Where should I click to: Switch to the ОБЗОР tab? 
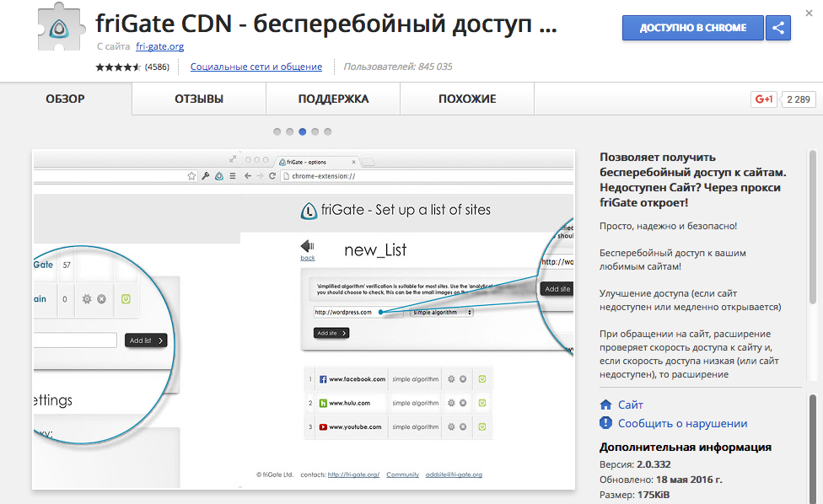tap(66, 99)
